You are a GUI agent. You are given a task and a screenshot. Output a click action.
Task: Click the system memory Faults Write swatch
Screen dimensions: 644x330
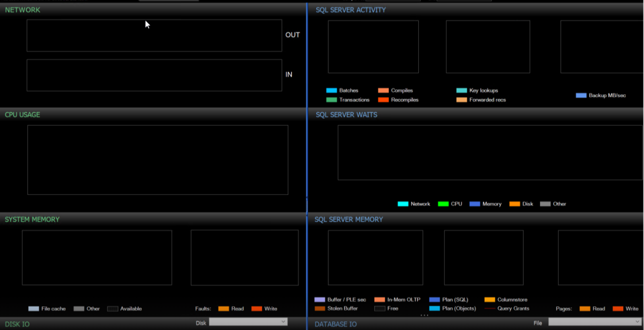(257, 309)
